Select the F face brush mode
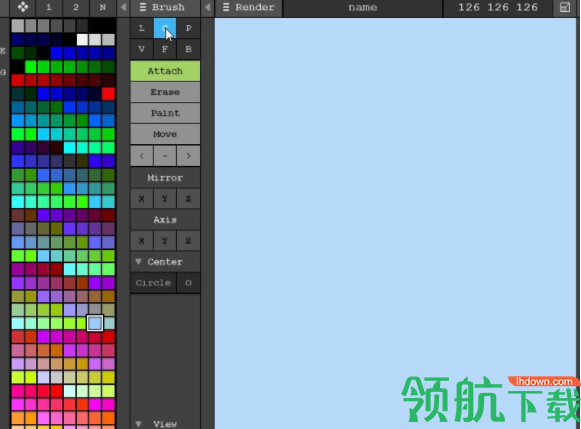This screenshot has height=429, width=581. (x=165, y=49)
